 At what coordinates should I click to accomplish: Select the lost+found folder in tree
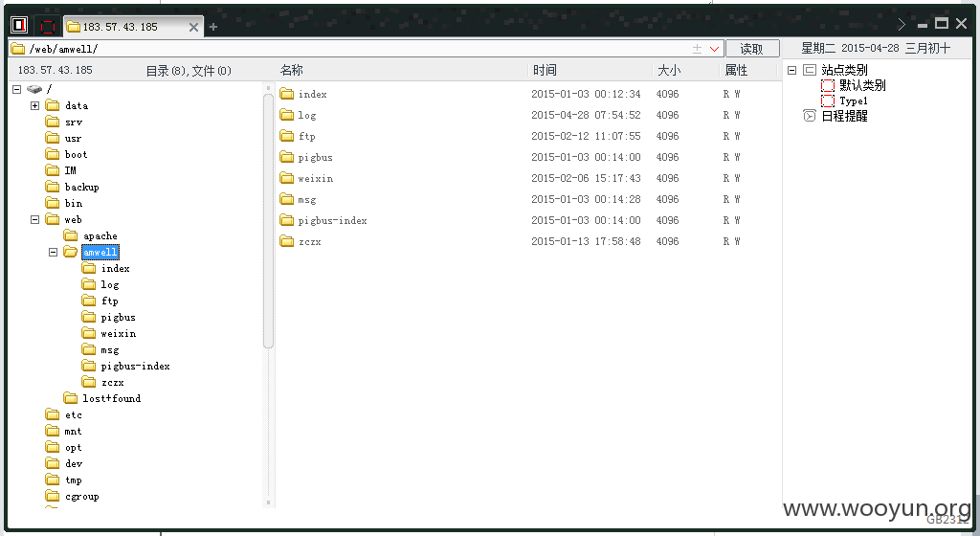pos(102,398)
